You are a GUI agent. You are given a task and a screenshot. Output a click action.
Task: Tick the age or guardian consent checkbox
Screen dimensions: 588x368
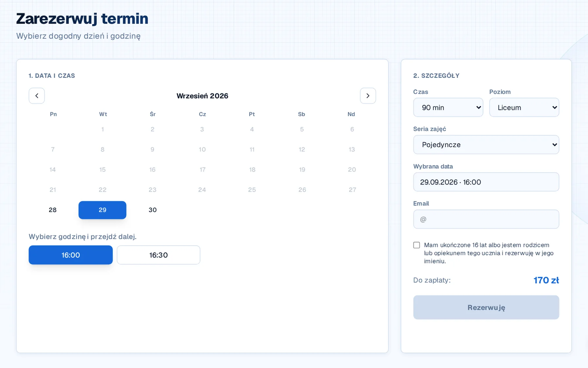click(x=416, y=245)
